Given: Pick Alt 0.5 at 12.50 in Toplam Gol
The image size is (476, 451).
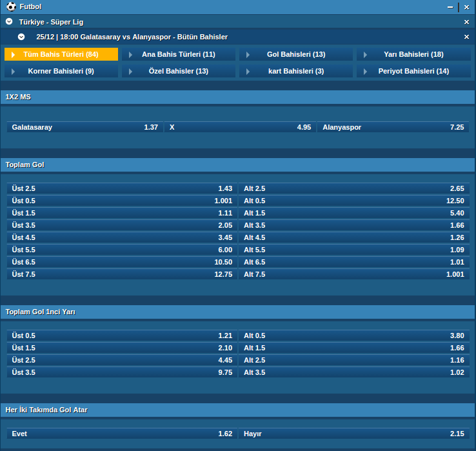Looking at the screenshot, I should (x=354, y=201).
